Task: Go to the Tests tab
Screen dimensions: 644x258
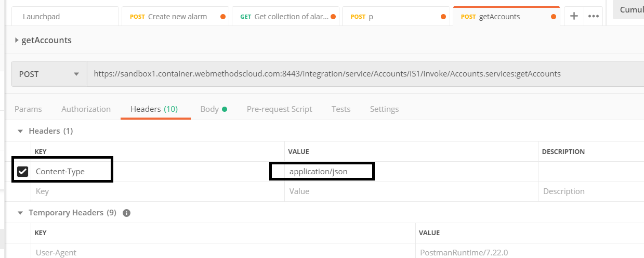Action: [x=341, y=109]
